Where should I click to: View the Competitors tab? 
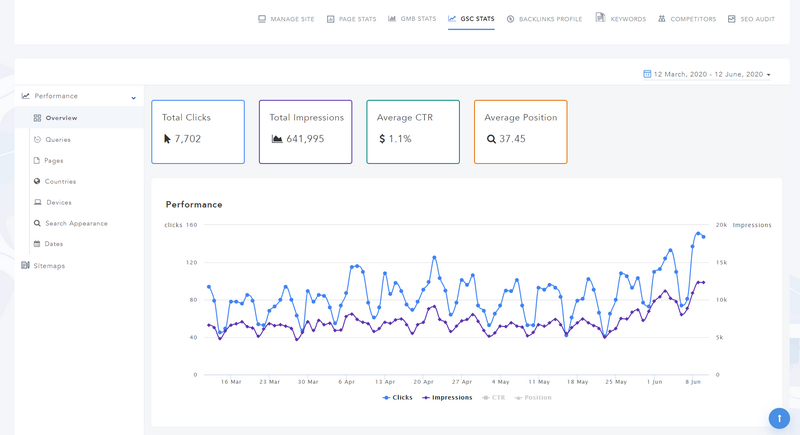(x=687, y=19)
